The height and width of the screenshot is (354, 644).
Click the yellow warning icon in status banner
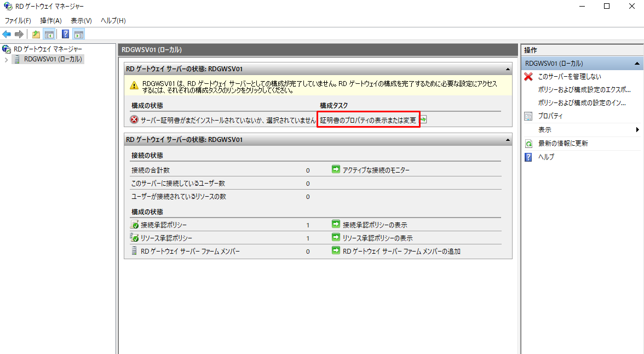[134, 85]
